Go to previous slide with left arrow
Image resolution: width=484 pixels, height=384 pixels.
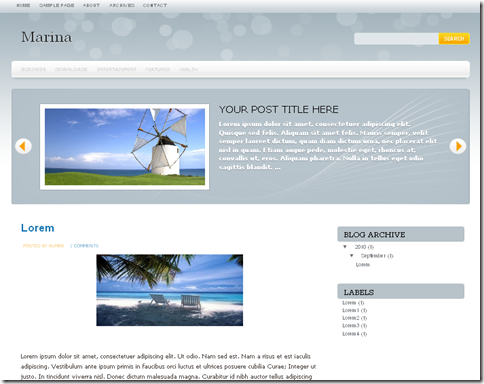tap(23, 146)
